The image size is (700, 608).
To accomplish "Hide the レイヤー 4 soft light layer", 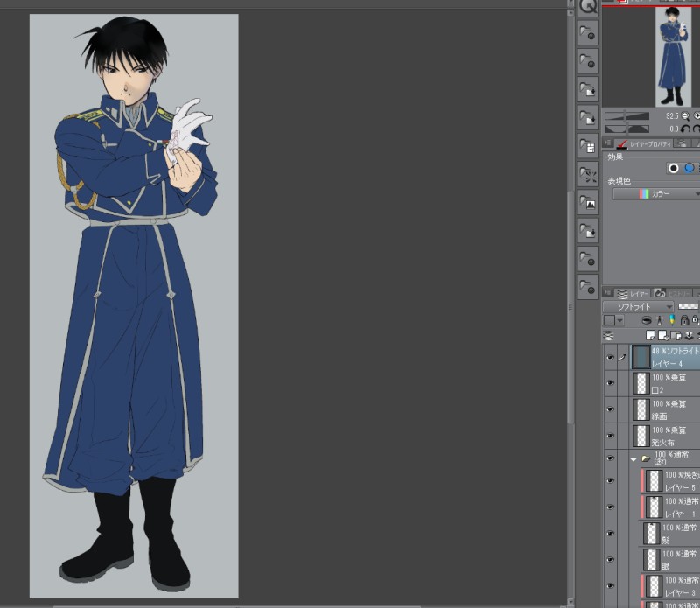I will point(610,357).
